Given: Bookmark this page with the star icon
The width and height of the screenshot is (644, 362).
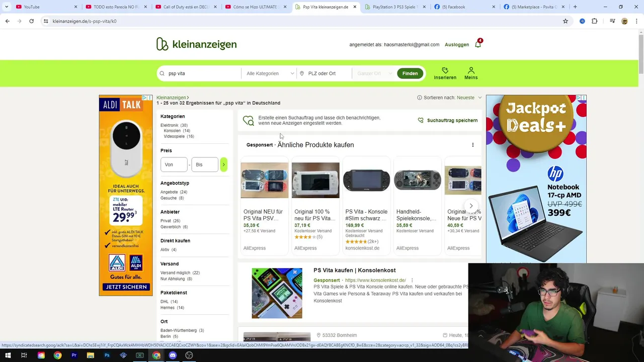Looking at the screenshot, I should [x=566, y=21].
